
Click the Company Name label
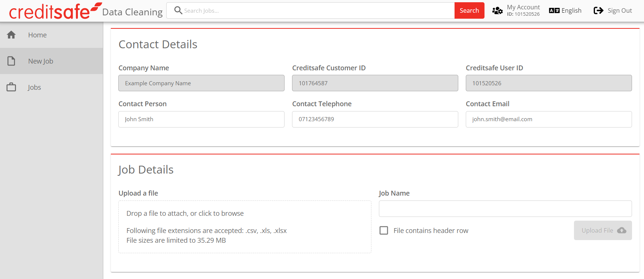(144, 68)
